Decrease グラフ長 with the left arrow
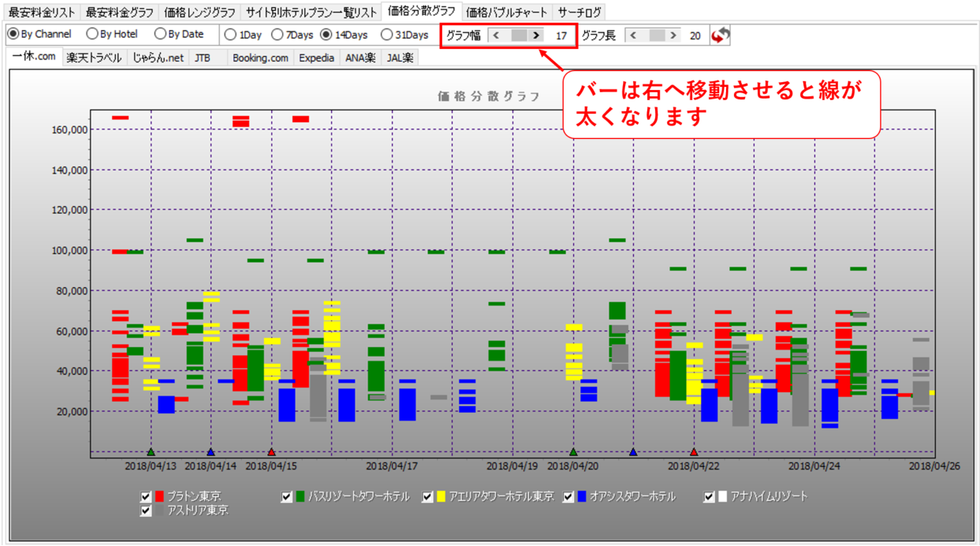Viewport: 980px width, 546px height. [x=633, y=36]
